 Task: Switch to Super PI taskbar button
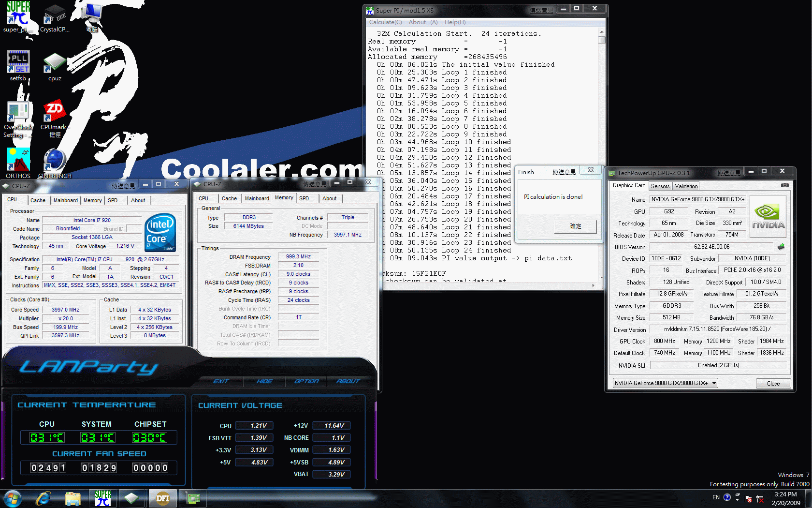(102, 498)
